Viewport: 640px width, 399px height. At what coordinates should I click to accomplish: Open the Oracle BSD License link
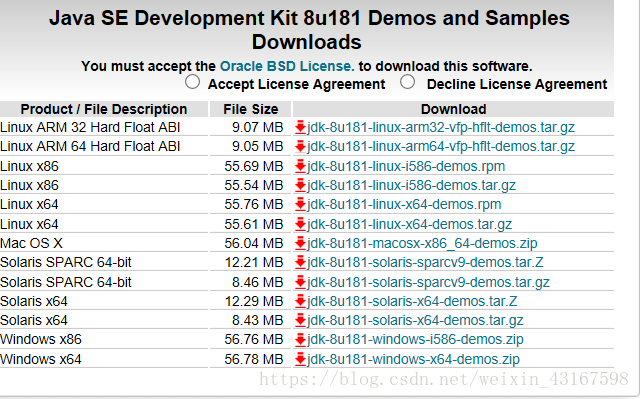click(x=287, y=66)
